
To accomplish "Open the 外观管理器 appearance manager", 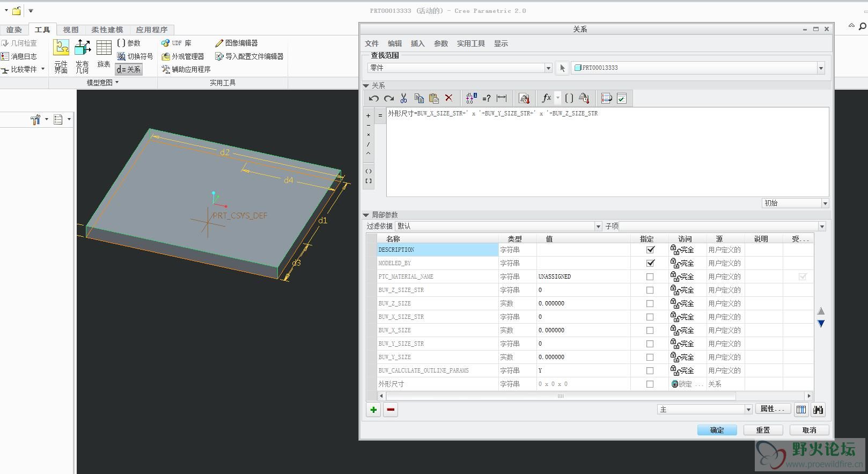I will pos(183,56).
